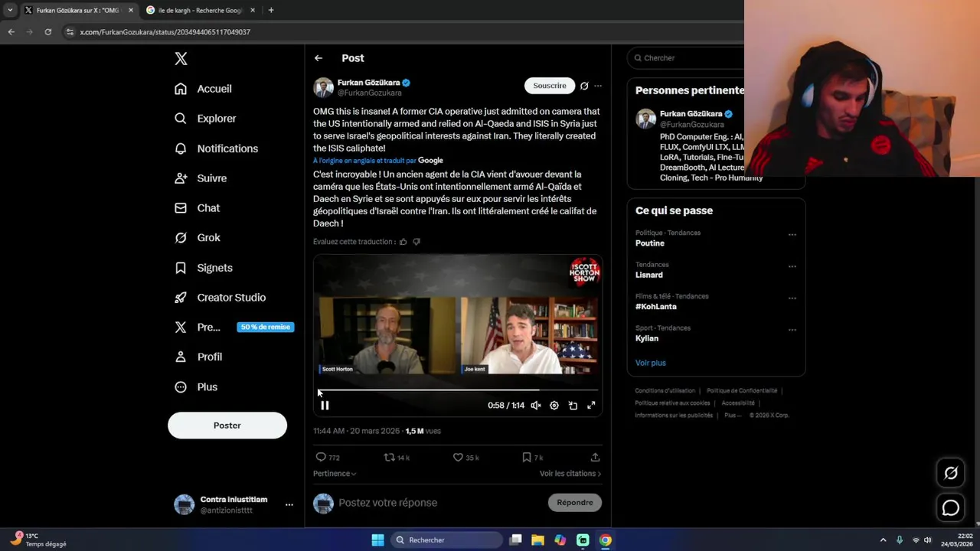The width and height of the screenshot is (980, 551).
Task: Like the post with 35 k
Action: click(x=465, y=458)
